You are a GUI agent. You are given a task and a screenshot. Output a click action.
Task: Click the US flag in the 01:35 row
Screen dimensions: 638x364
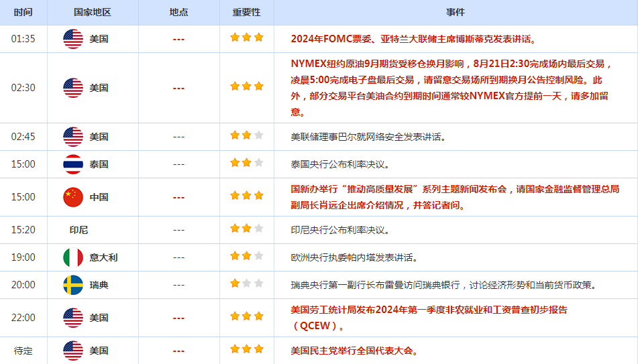coord(73,39)
